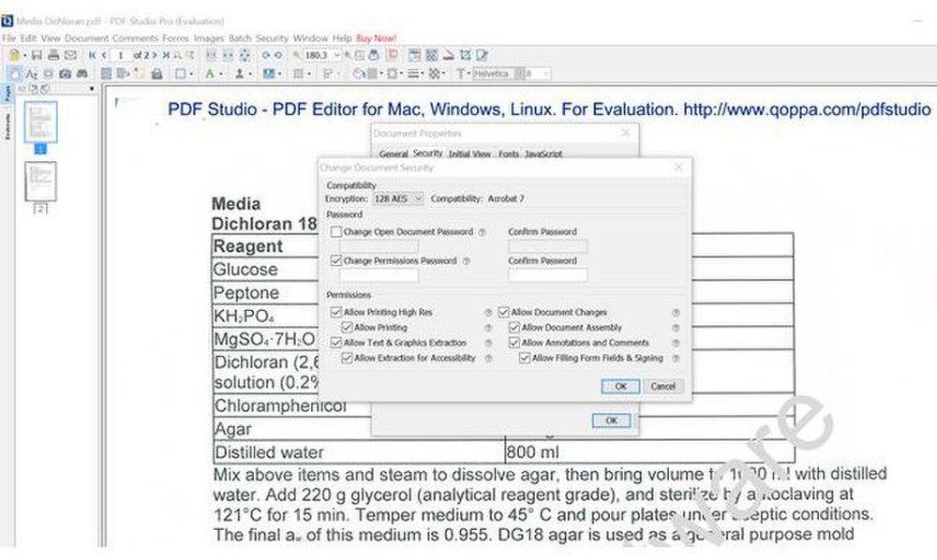This screenshot has height=560, width=937.
Task: Jump to the last page
Action: coord(166,55)
